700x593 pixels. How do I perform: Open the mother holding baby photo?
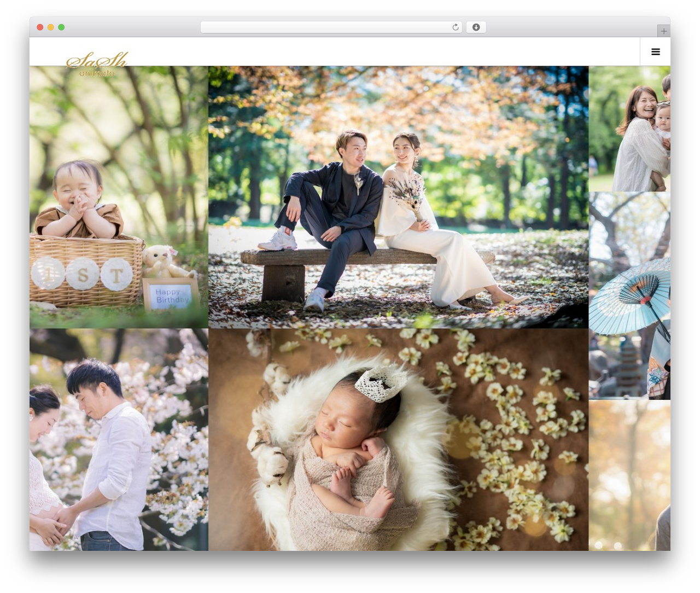pyautogui.click(x=629, y=129)
